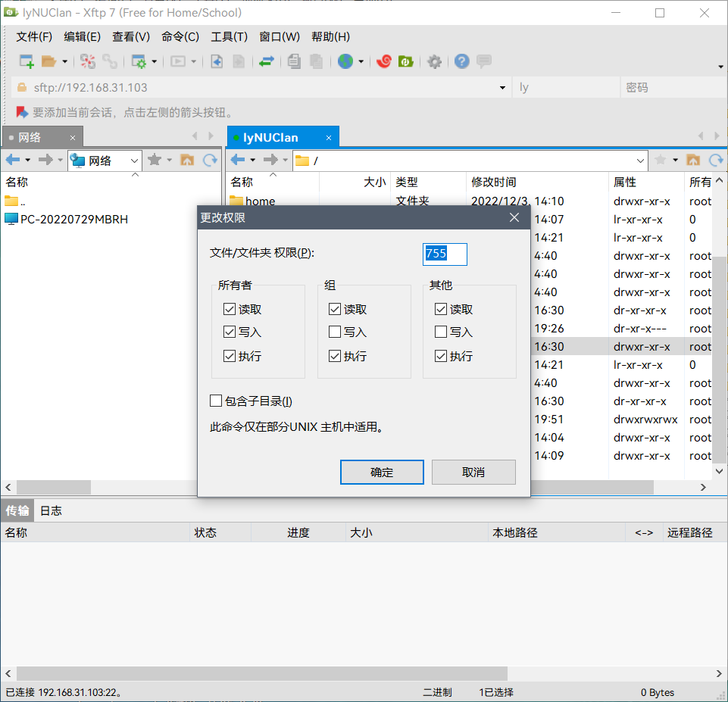The height and width of the screenshot is (702, 728).
Task: Toggle owner 读取 checkbox
Action: pos(230,309)
